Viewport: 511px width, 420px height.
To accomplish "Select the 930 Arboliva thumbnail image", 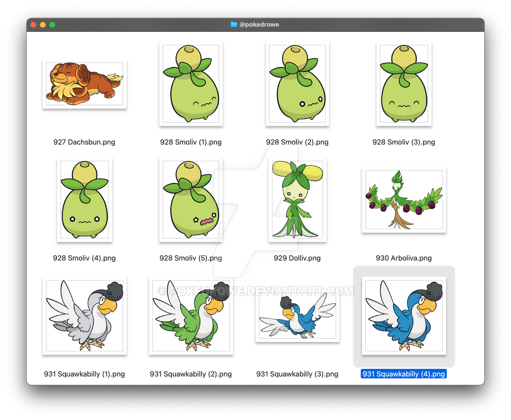I will (x=404, y=200).
